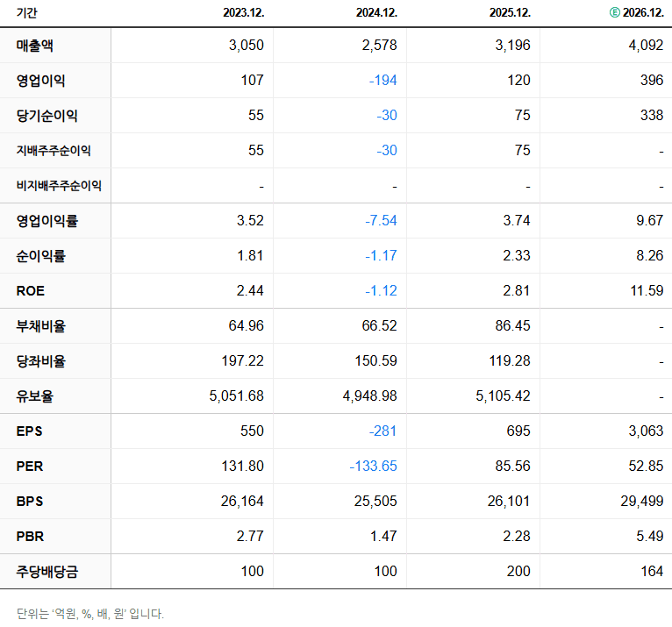This screenshot has width=672, height=627.
Task: Click the 338 net income estimate
Action: (652, 115)
